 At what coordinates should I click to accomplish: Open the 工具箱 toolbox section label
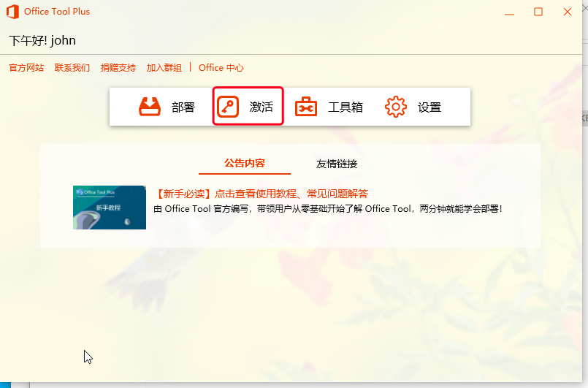tap(345, 107)
